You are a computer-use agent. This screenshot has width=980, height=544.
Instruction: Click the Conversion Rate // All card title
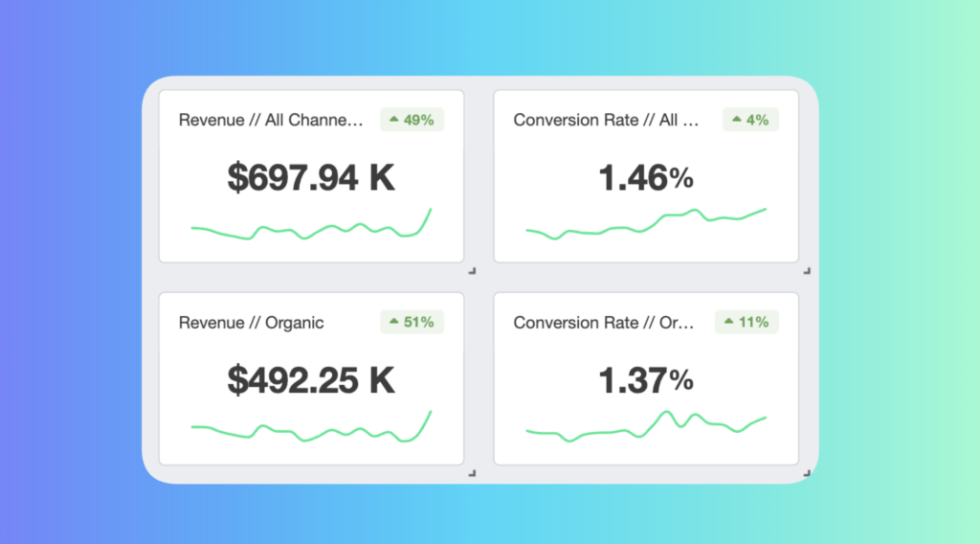pos(606,120)
